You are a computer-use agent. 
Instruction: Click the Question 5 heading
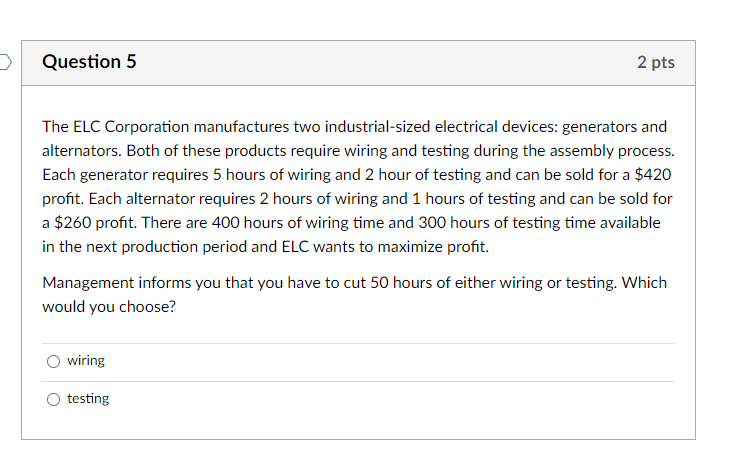(89, 62)
